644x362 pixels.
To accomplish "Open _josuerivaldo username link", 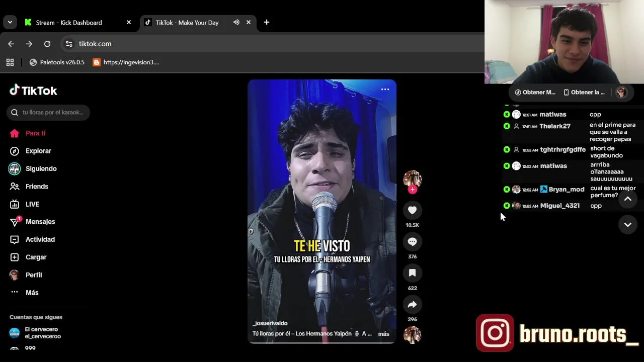I will (270, 323).
